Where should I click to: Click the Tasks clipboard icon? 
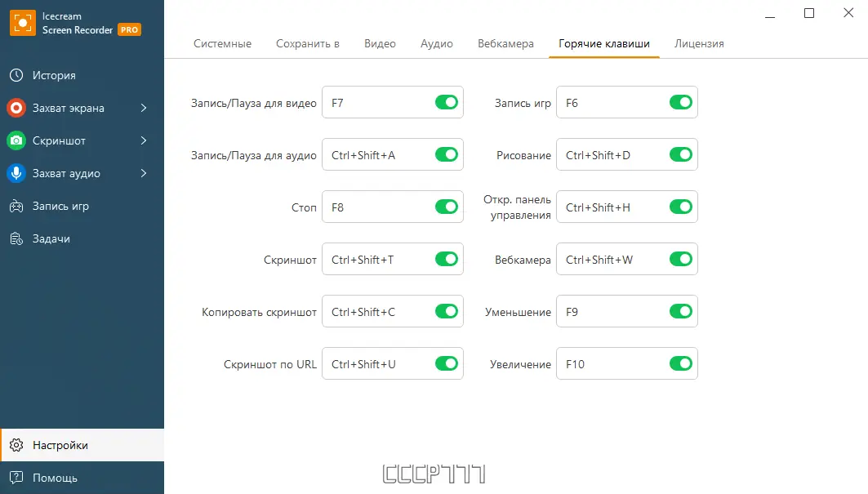[16, 238]
